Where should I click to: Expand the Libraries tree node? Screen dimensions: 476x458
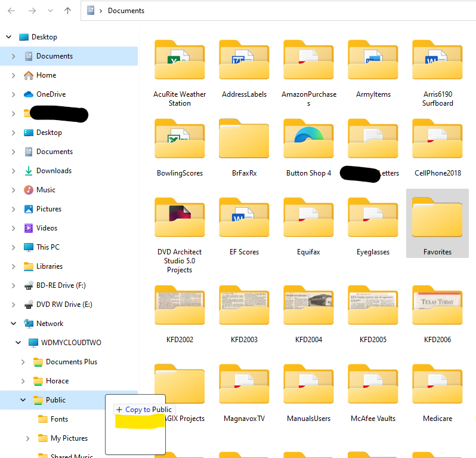(13, 266)
